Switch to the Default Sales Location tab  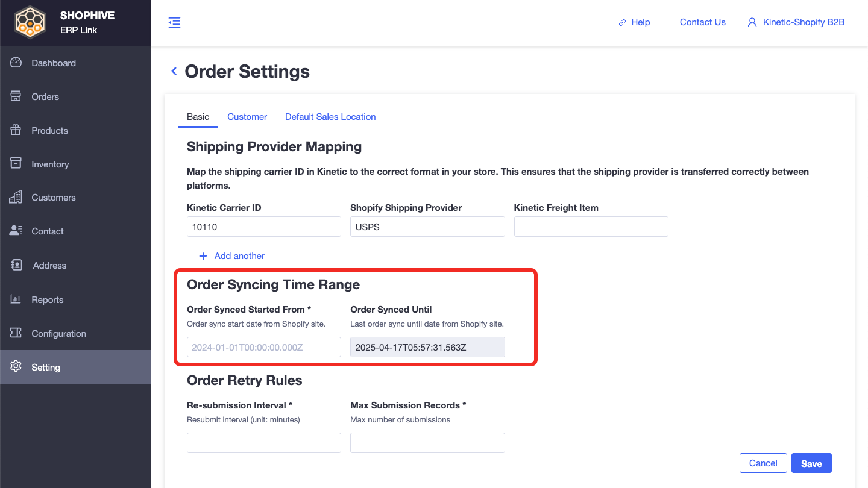(x=330, y=117)
